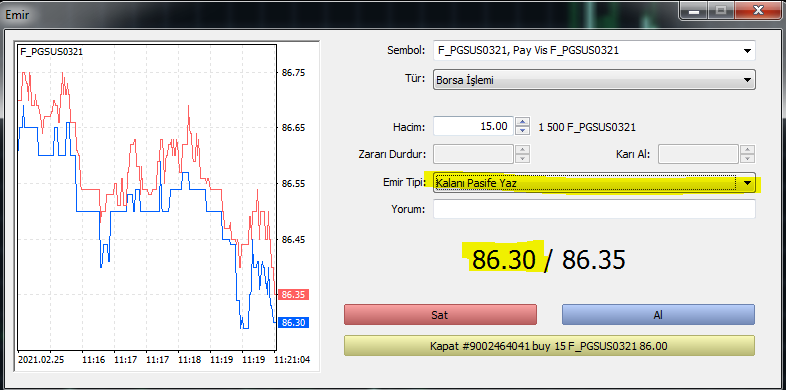Click the red 86.35 ask price label
The height and width of the screenshot is (390, 786).
[294, 295]
